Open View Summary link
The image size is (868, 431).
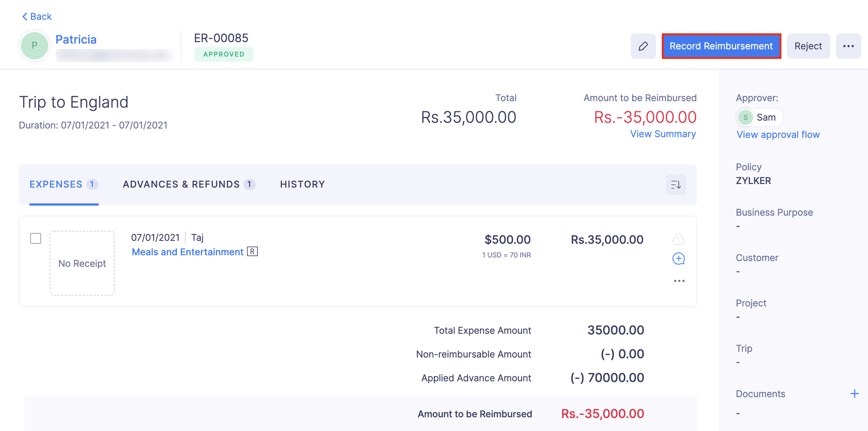click(x=663, y=134)
